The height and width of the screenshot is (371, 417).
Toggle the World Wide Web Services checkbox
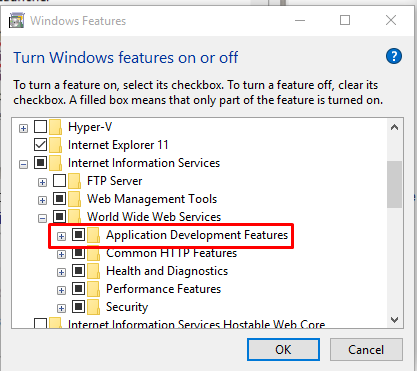pyautogui.click(x=60, y=217)
